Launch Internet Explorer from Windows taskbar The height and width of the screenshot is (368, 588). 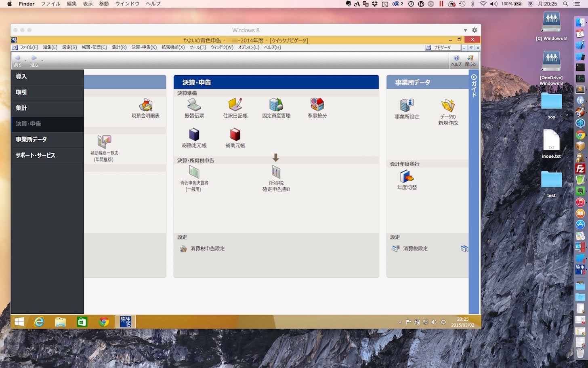click(x=39, y=322)
